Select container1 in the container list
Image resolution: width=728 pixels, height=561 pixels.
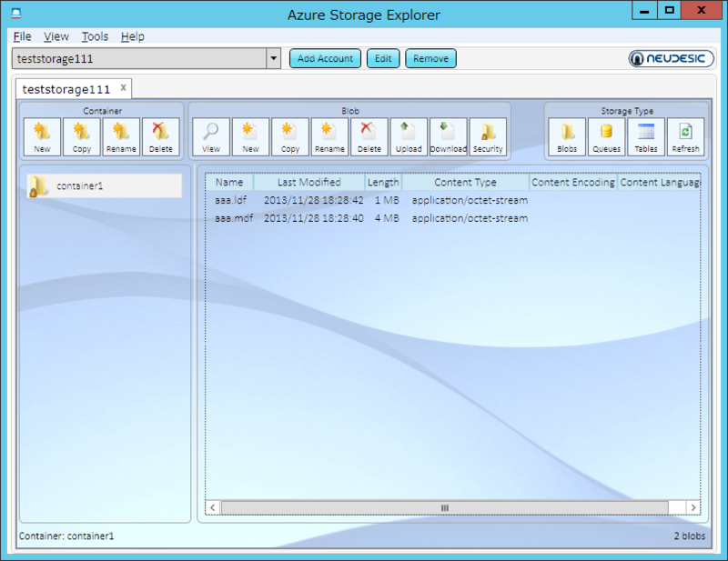tap(105, 185)
